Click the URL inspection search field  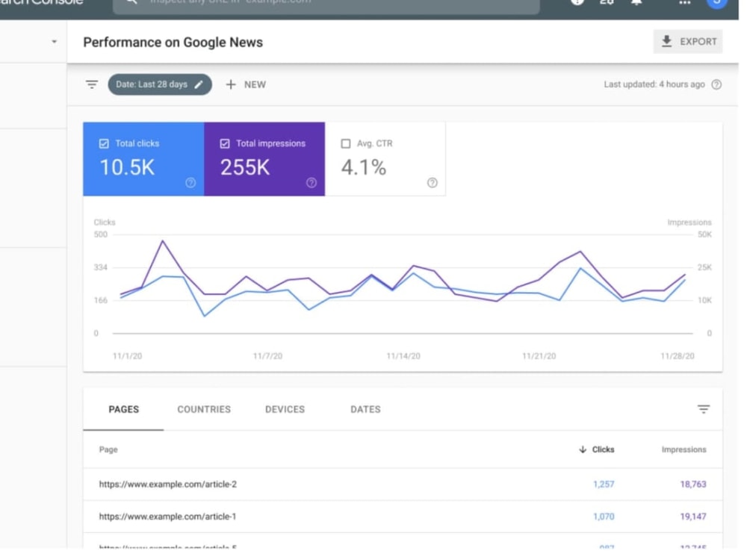(326, 4)
